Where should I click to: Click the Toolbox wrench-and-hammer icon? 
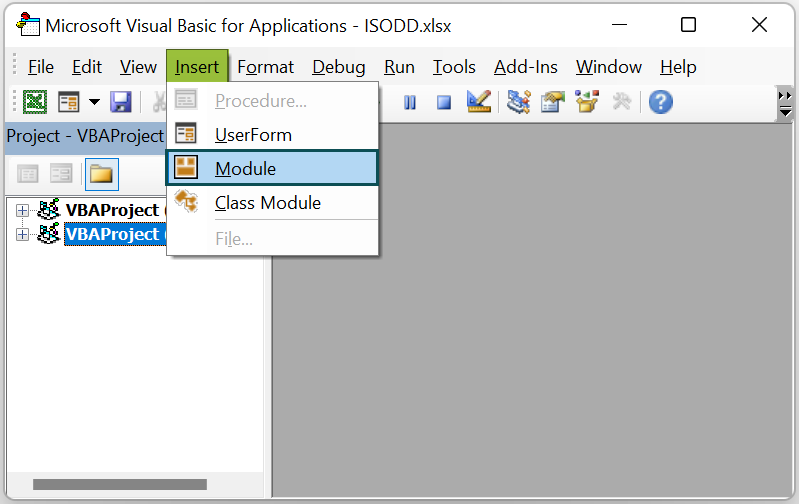pyautogui.click(x=621, y=101)
